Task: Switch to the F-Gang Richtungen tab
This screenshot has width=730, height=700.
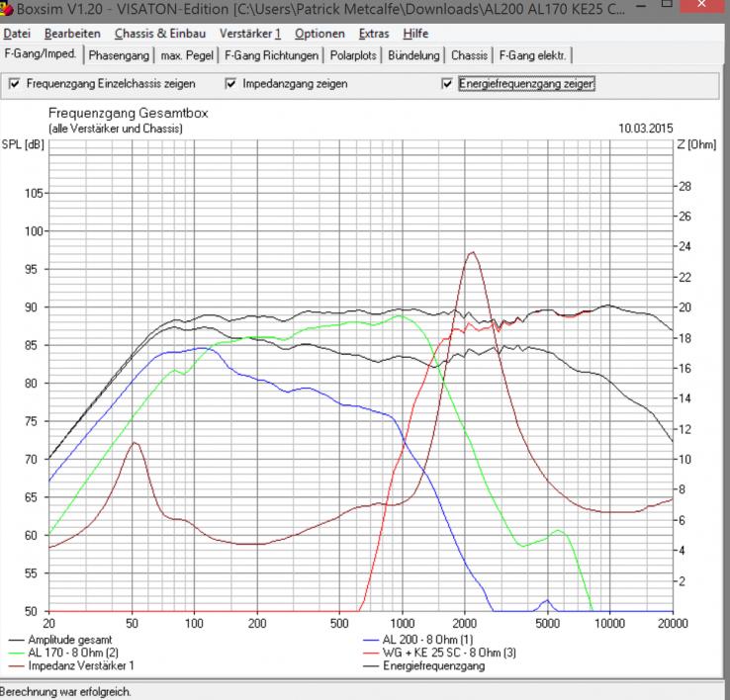Action: pyautogui.click(x=271, y=55)
